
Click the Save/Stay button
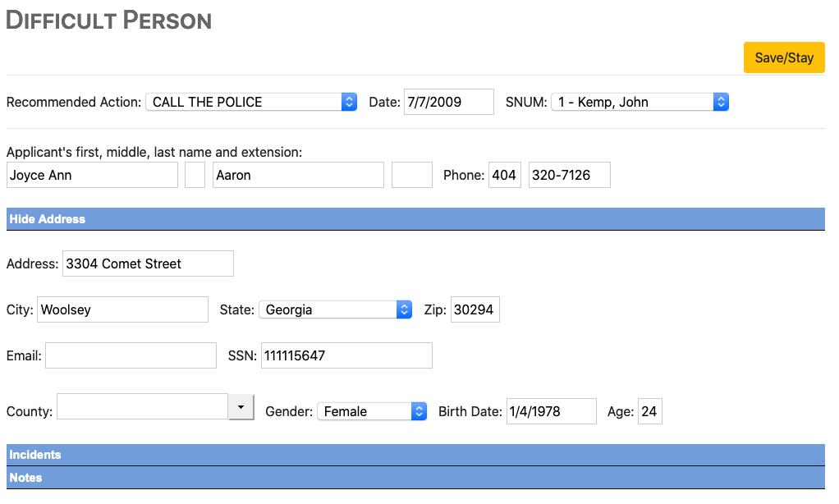click(784, 57)
